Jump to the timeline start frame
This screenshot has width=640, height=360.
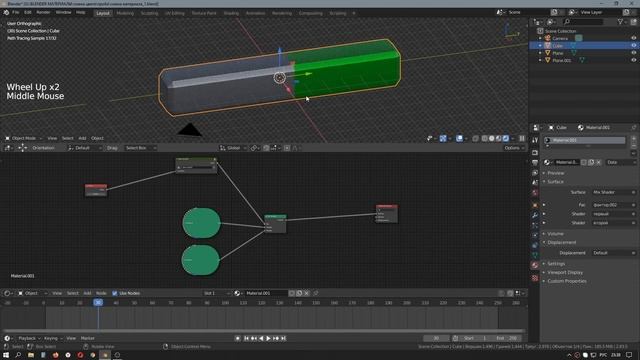coord(246,338)
